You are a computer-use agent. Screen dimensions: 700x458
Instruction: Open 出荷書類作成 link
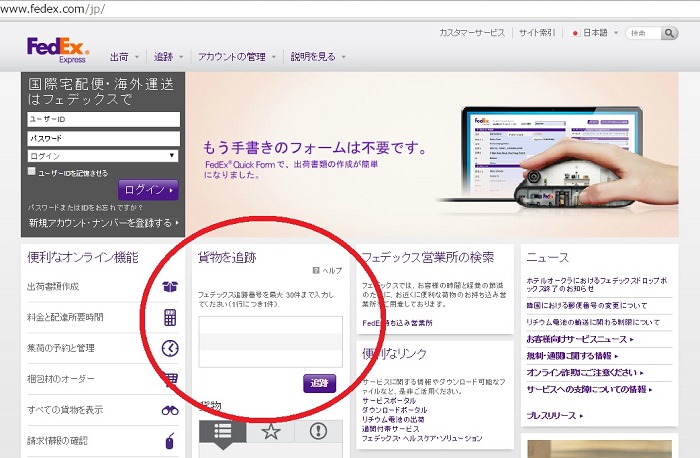click(x=53, y=287)
